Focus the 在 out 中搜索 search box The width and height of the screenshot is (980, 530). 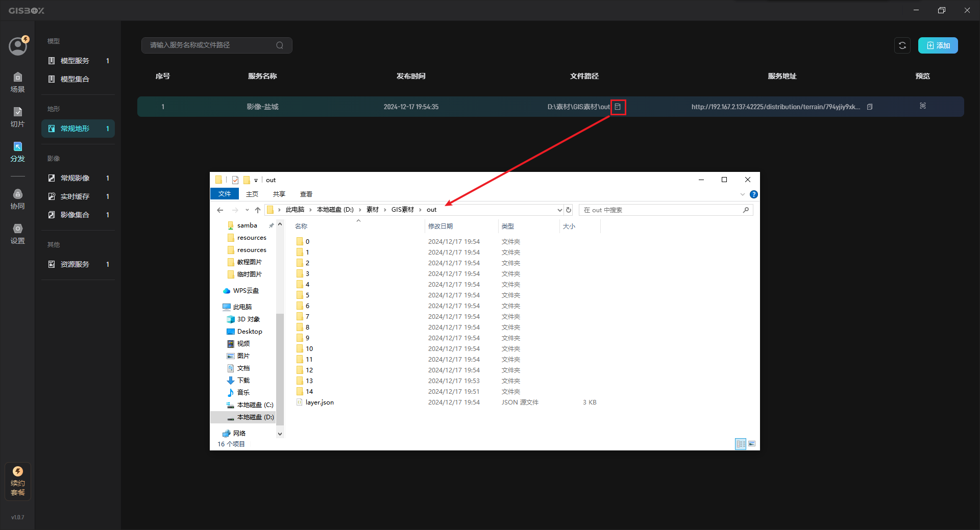click(666, 210)
